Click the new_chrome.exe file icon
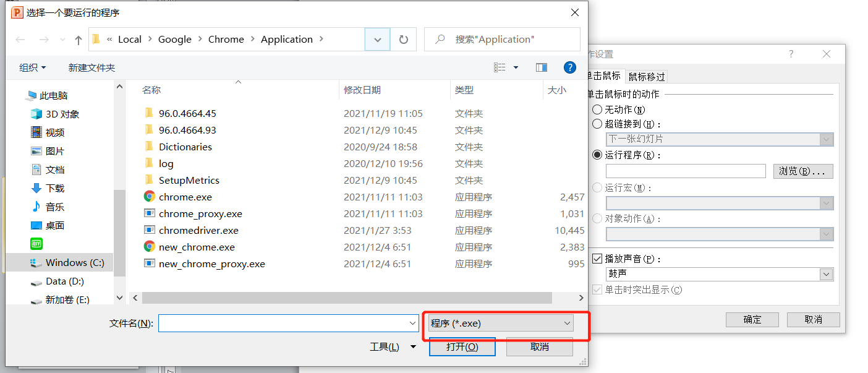Image resolution: width=868 pixels, height=373 pixels. (x=149, y=247)
